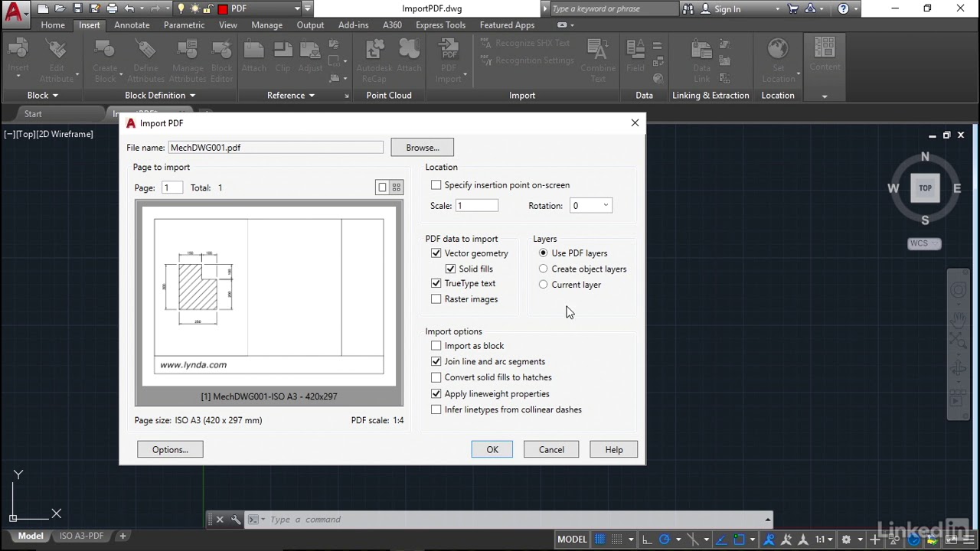980x551 pixels.
Task: Uncheck the TrueType text checkbox
Action: pos(436,283)
